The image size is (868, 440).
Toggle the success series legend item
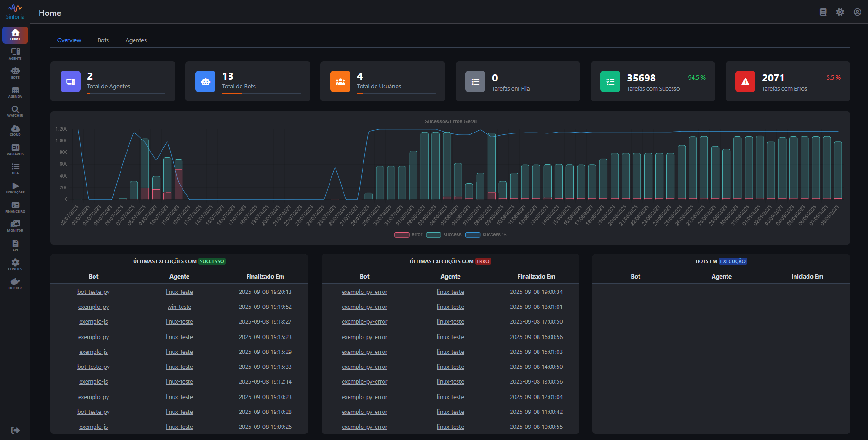(434, 235)
